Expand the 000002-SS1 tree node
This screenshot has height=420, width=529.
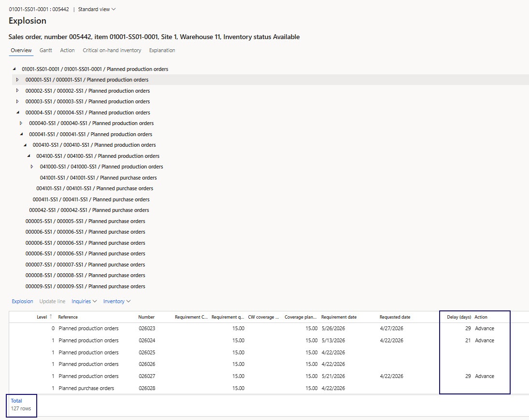[x=17, y=91]
